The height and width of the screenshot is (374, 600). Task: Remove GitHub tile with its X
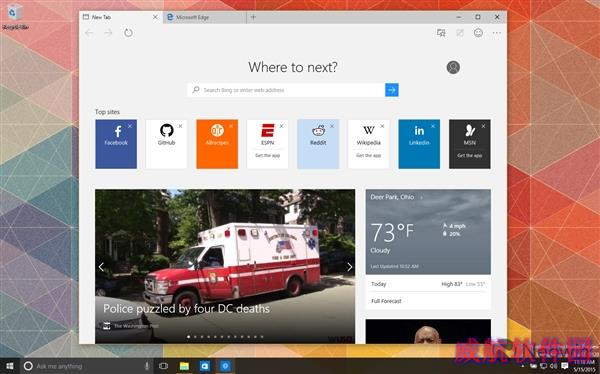pos(180,126)
